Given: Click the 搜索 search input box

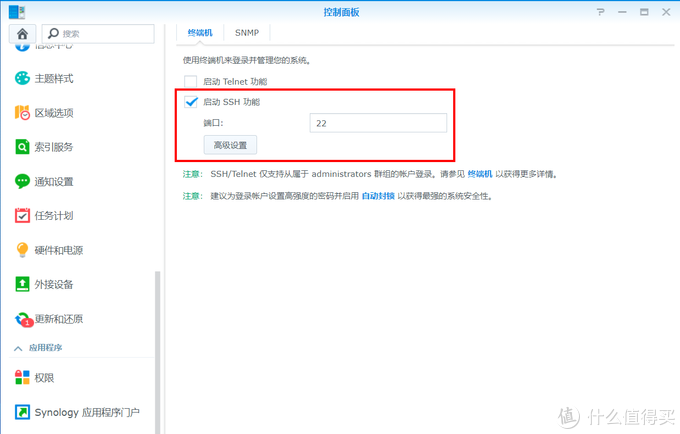Looking at the screenshot, I should (x=98, y=33).
